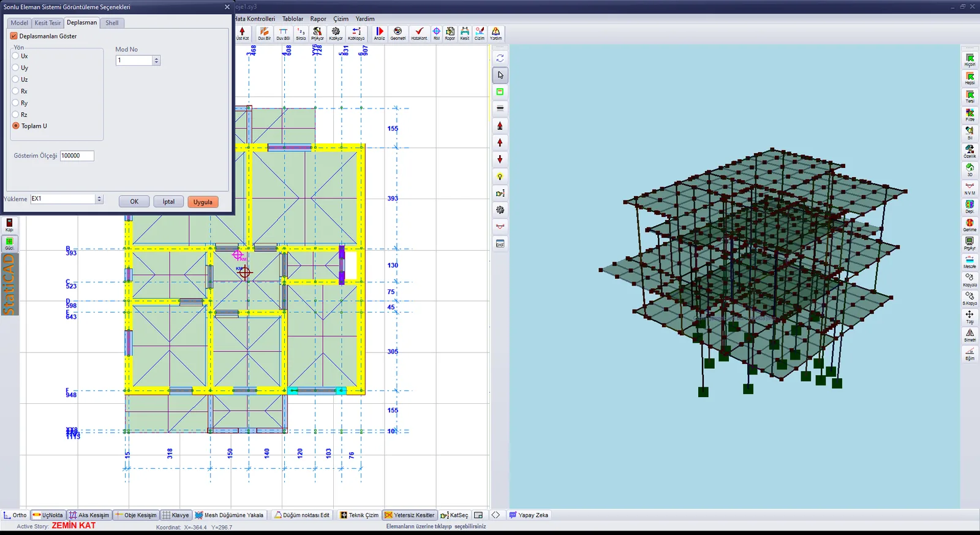Select the Uz direction radio button
This screenshot has height=535, width=980.
[16, 79]
